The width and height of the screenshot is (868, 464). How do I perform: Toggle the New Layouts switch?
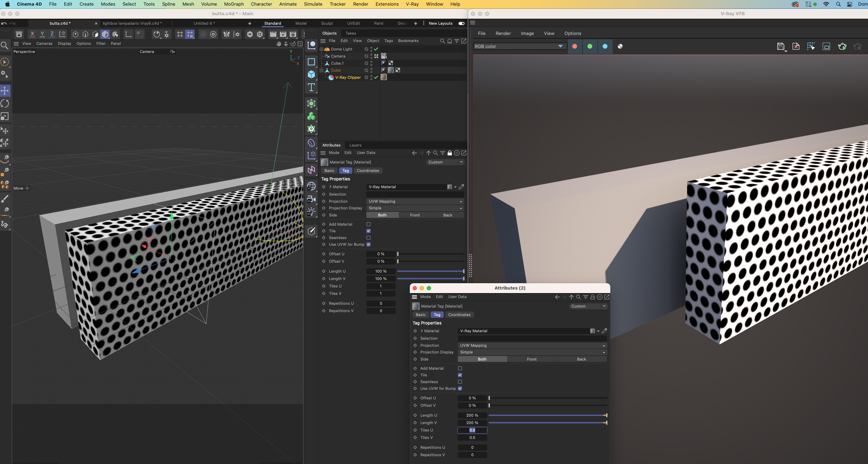click(461, 23)
